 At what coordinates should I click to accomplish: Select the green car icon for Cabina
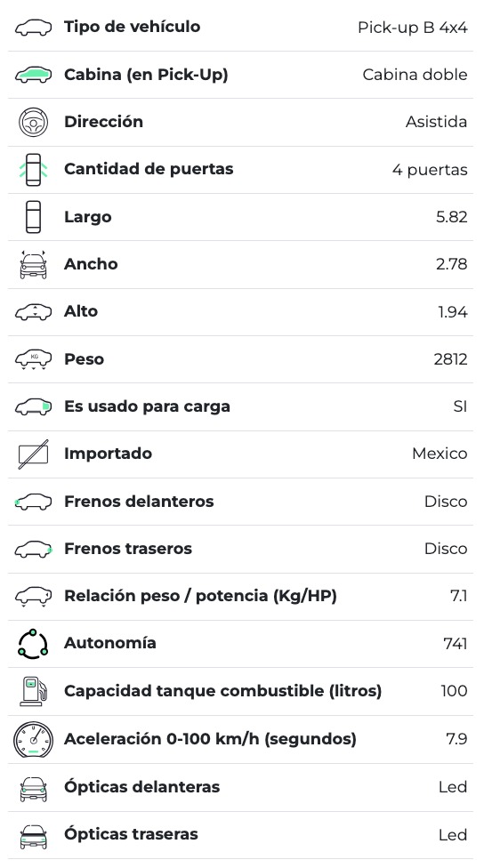[x=33, y=75]
